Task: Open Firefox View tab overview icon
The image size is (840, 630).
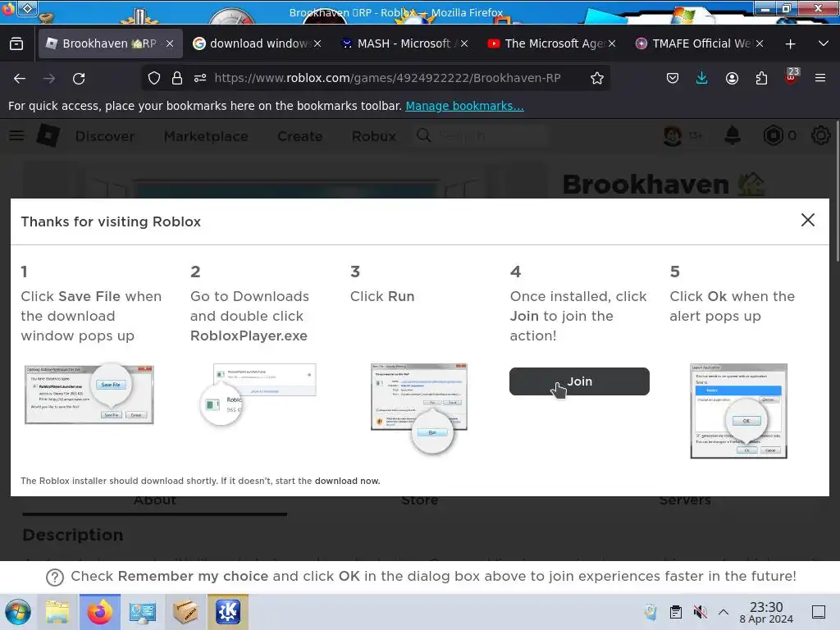Action: (x=16, y=43)
